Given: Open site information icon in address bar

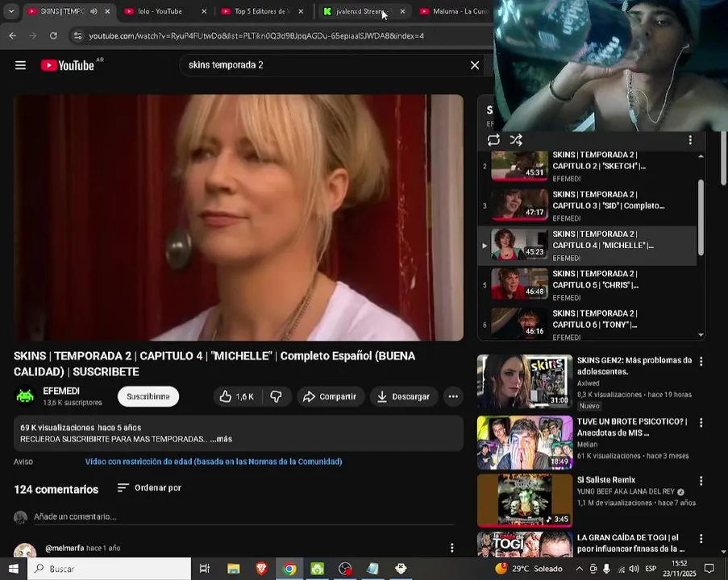Looking at the screenshot, I should [78, 35].
